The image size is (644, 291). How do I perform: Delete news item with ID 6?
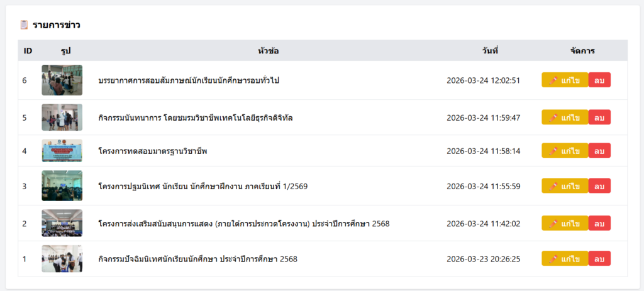click(x=599, y=80)
